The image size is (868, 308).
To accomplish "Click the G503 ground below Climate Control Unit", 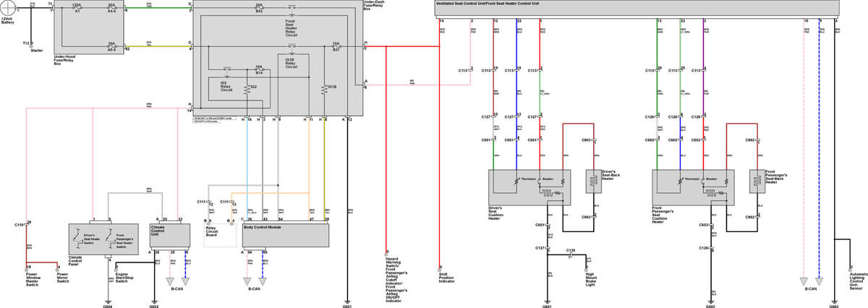I will pos(153,304).
